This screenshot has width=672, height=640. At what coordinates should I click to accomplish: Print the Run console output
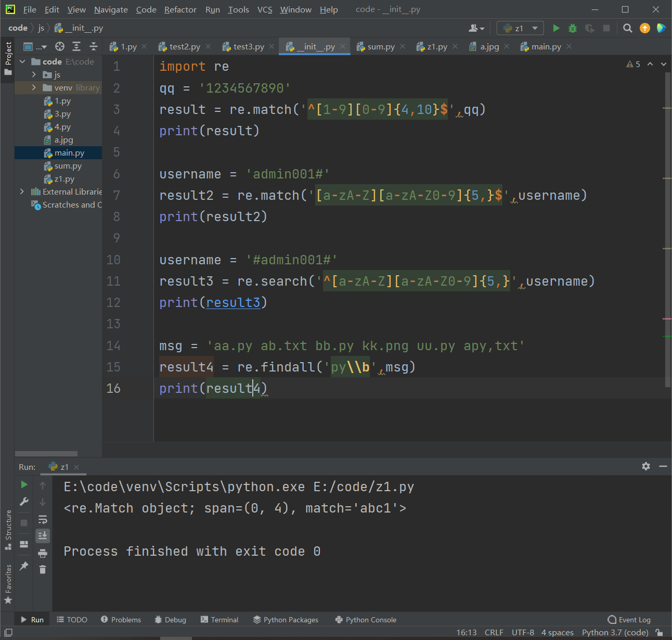pyautogui.click(x=43, y=553)
